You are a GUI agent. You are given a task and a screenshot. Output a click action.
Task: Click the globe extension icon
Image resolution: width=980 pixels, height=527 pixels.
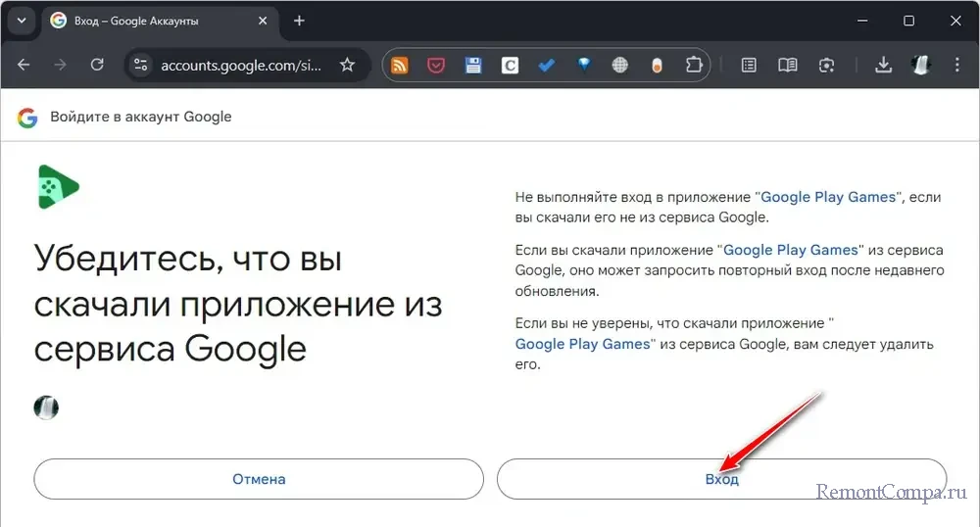pos(619,66)
